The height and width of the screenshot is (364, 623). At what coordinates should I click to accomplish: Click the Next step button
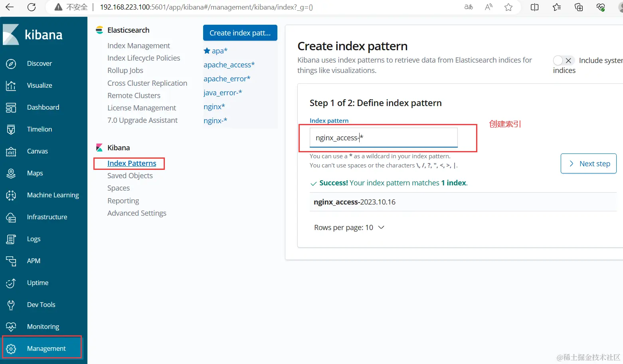[588, 164]
